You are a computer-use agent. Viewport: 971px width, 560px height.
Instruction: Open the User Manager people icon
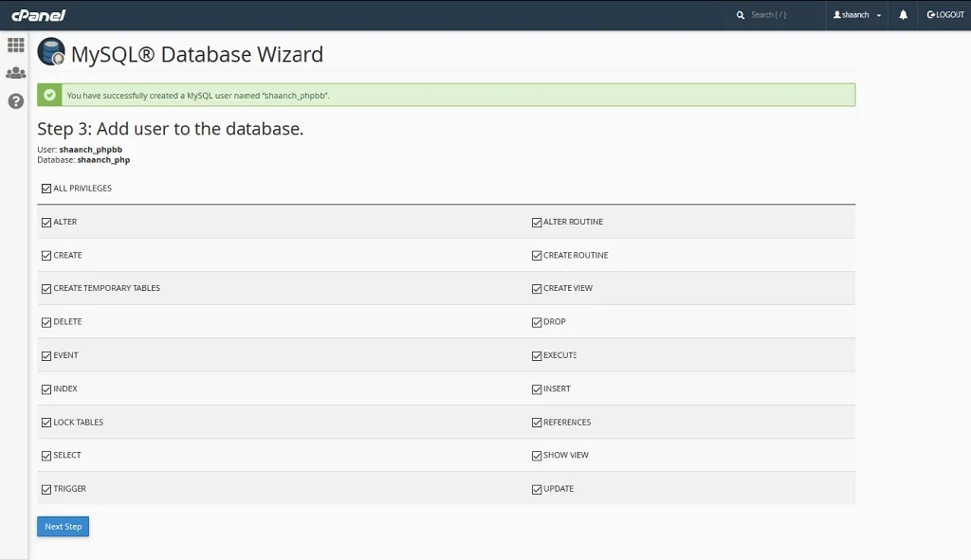15,73
